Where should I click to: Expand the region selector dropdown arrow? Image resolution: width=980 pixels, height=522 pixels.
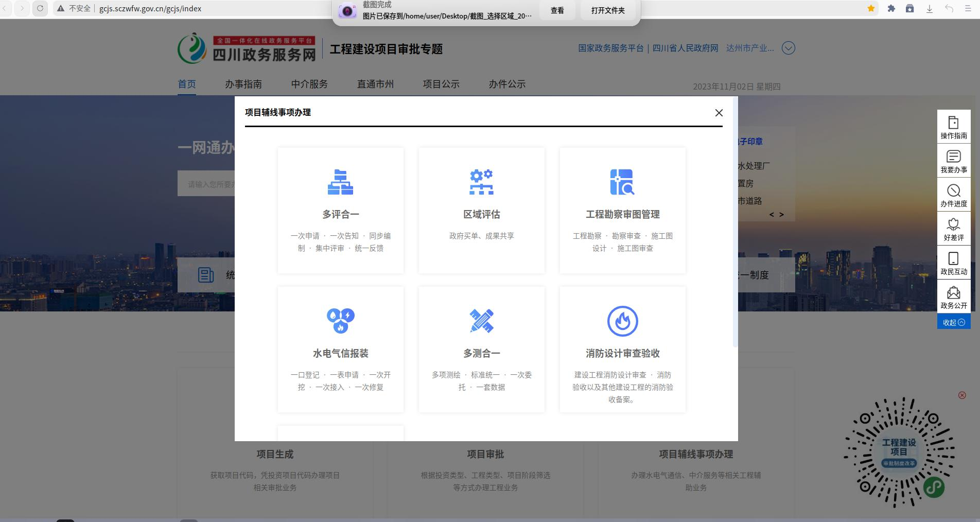(788, 48)
